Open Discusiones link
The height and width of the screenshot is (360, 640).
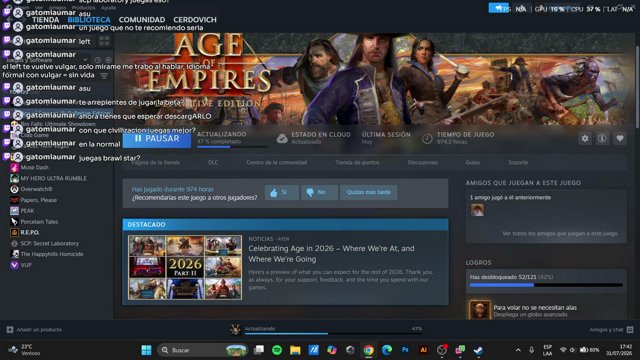point(422,162)
